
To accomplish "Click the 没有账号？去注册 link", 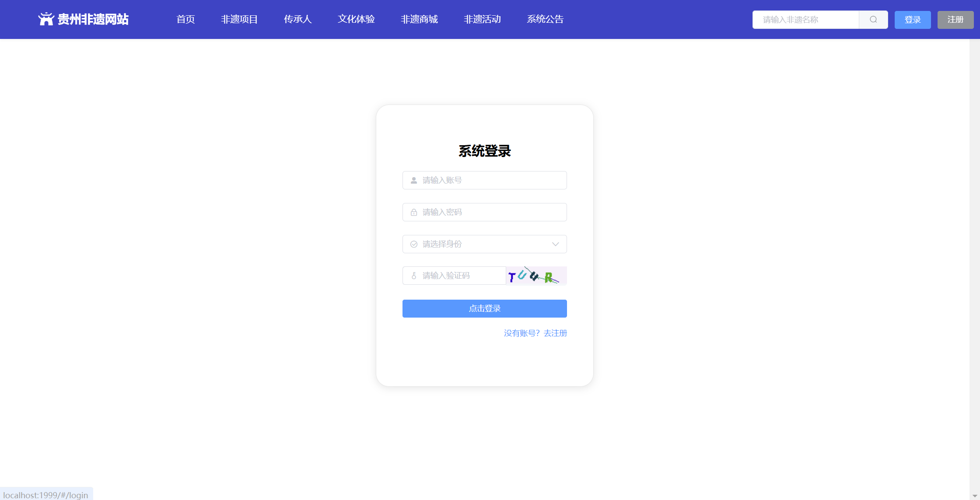I will pos(535,333).
